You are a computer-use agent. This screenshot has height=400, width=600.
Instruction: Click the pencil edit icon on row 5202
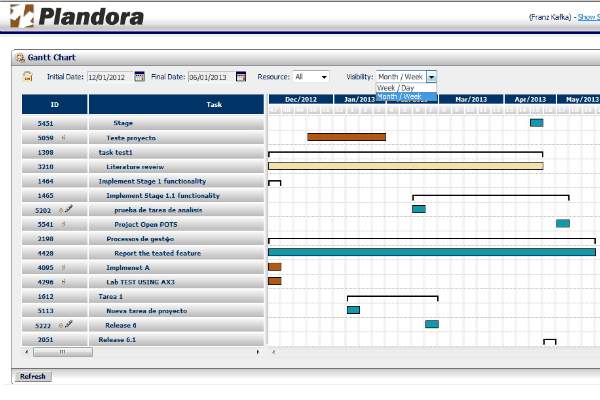[69, 210]
